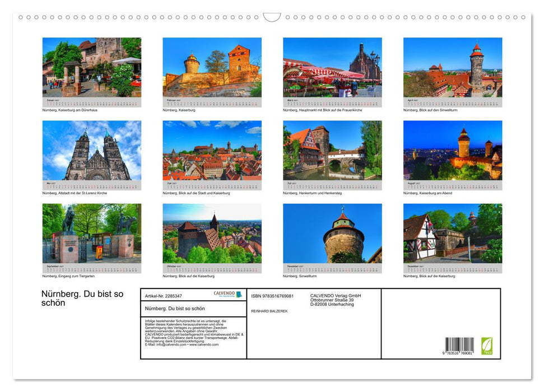Open the St. Lorenz Kirche May photo
Viewport: 544px width, 392px height.
(x=92, y=150)
